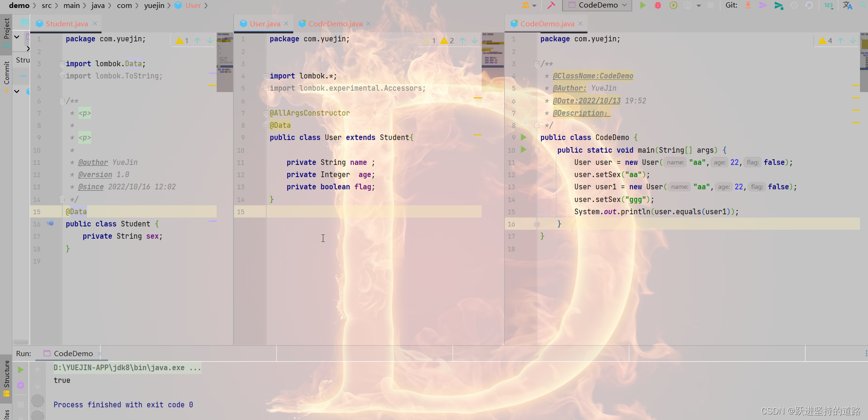868x420 pixels.
Task: Build project using the hammer icon
Action: [x=551, y=5]
